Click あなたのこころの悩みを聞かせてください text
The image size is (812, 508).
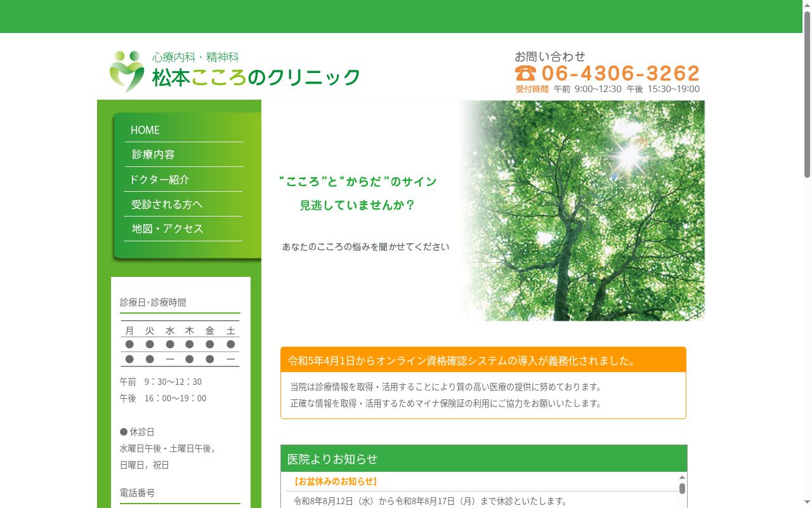point(365,246)
